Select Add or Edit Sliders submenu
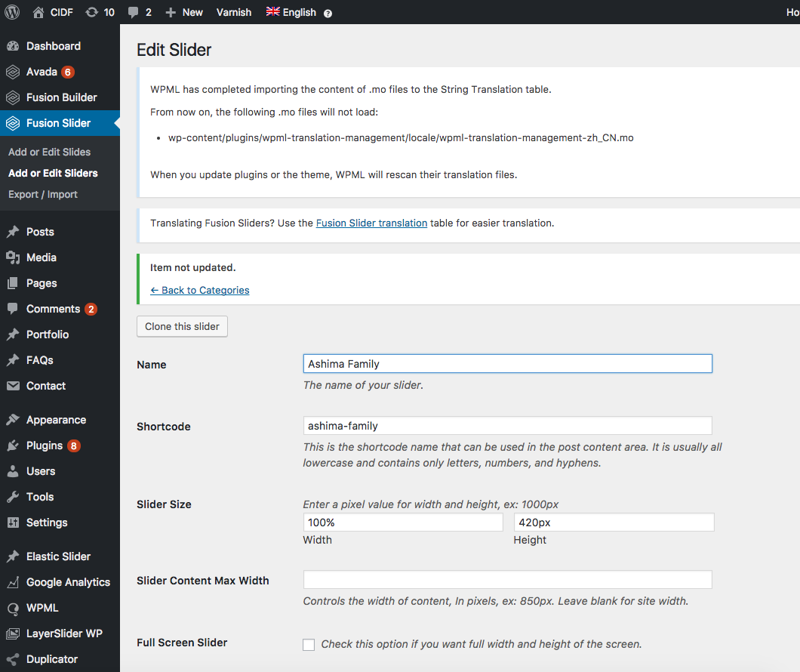This screenshot has width=800, height=672. [53, 173]
